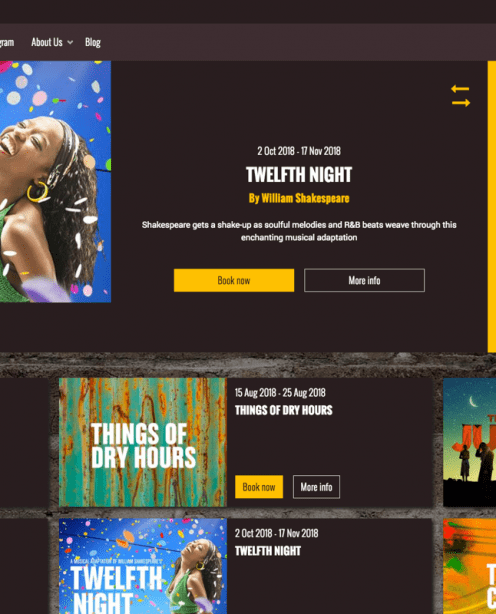Image resolution: width=496 pixels, height=614 pixels.
Task: Click More info for featured Twelfth Night
Action: (364, 280)
